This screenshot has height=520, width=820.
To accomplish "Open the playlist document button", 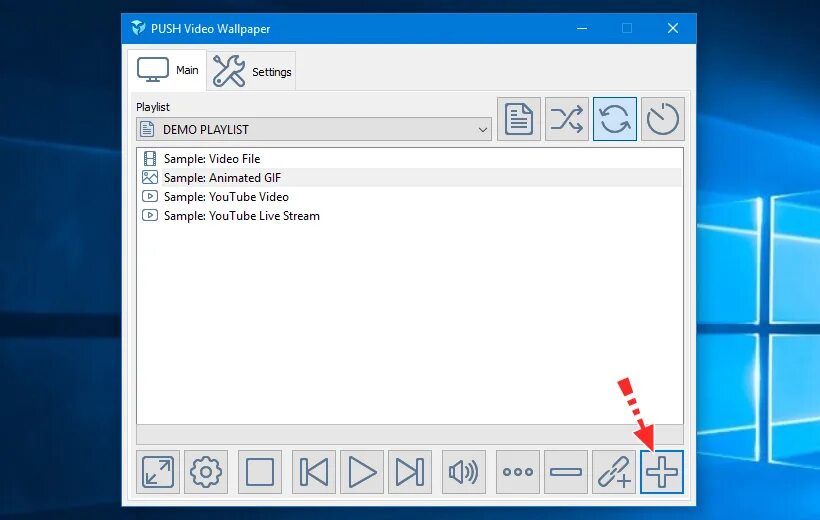I will pos(519,119).
